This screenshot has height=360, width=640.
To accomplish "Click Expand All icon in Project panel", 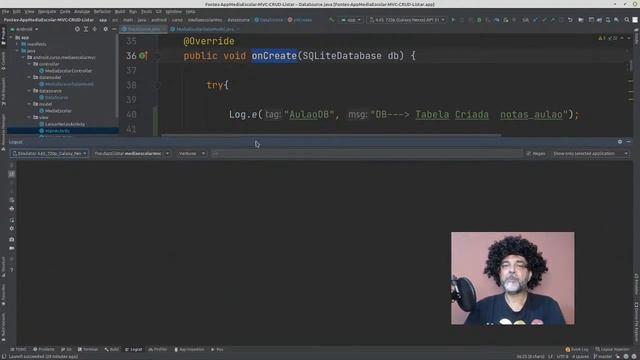I will (86, 29).
